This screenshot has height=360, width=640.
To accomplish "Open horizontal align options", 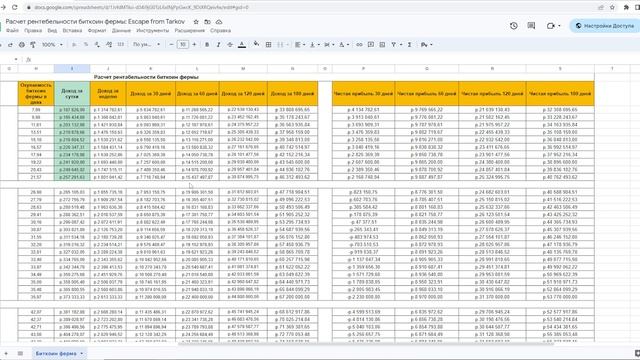I will [x=300, y=44].
